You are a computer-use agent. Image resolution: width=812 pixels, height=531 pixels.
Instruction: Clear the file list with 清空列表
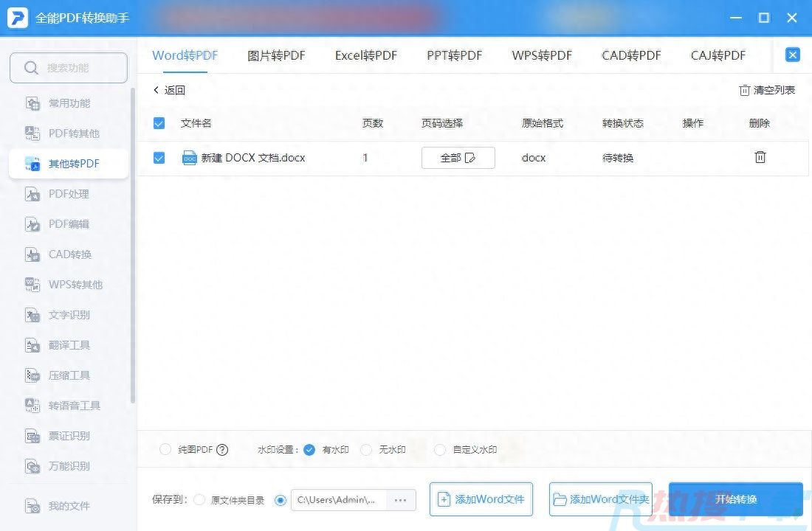767,89
